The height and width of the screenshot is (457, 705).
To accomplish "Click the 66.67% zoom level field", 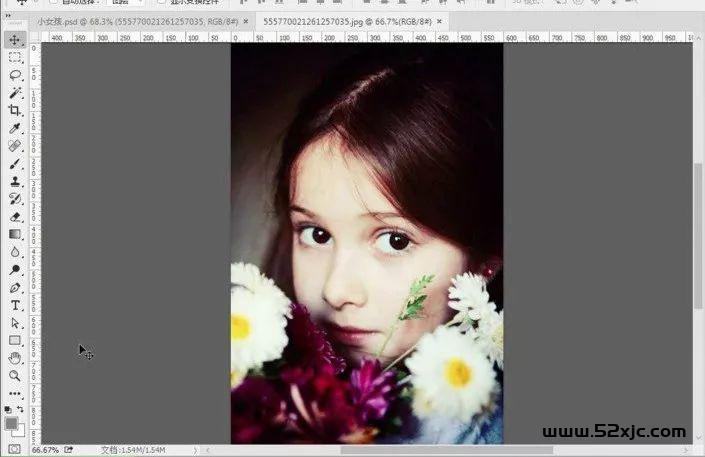I will (45, 451).
